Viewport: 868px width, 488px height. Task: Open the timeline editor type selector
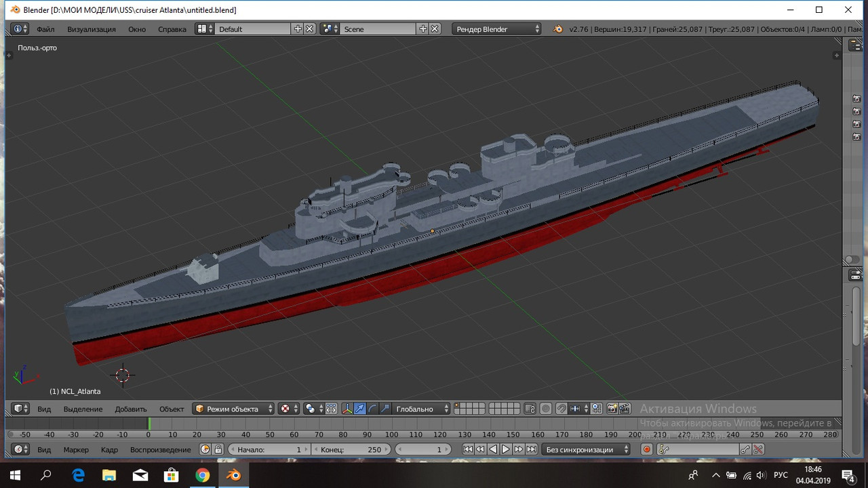click(x=21, y=449)
